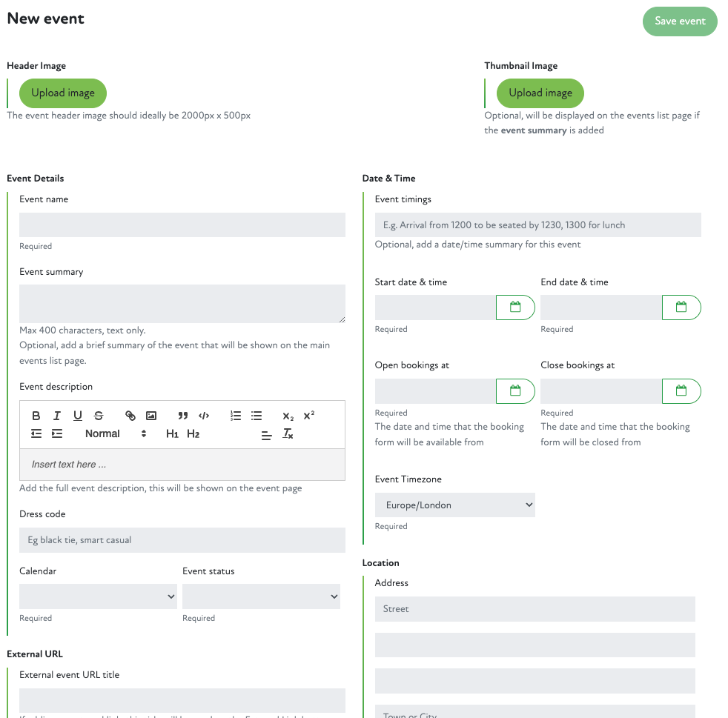Focus the Event name input field
This screenshot has height=718, width=728.
pos(182,225)
